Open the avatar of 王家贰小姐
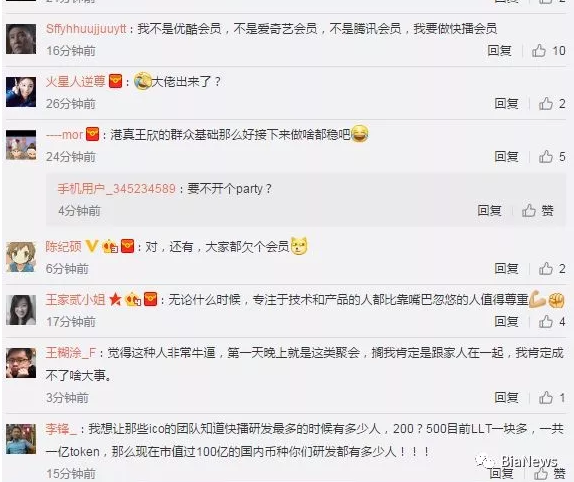The width and height of the screenshot is (574, 482). point(21,310)
